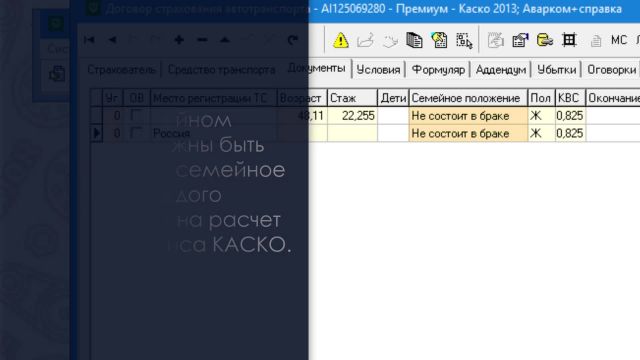The height and width of the screenshot is (360, 640).
Task: Add a record with the plus button
Action: pos(179,40)
